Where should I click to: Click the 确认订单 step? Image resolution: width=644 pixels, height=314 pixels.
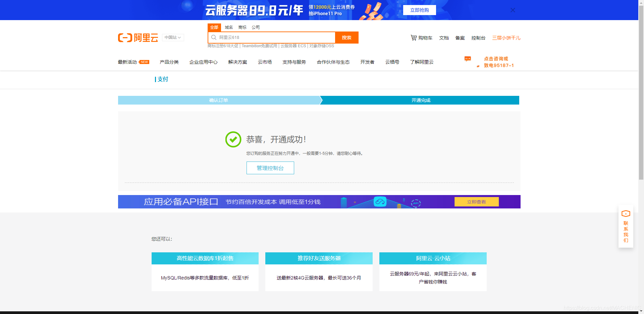[219, 100]
